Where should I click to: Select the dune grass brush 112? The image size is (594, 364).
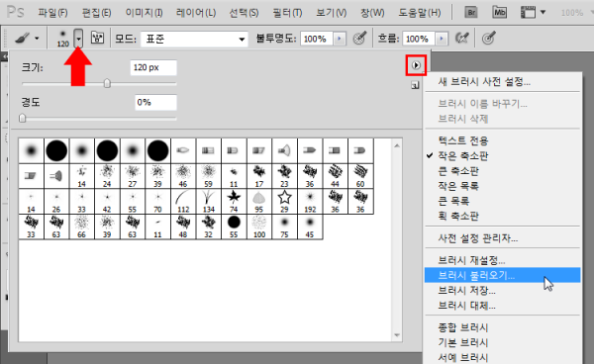(x=183, y=202)
